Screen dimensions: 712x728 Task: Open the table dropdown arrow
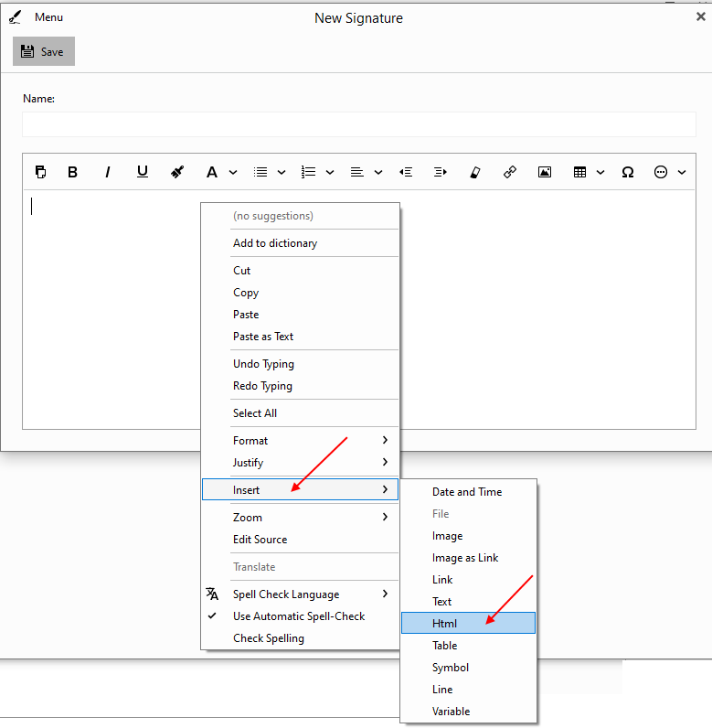click(x=600, y=173)
